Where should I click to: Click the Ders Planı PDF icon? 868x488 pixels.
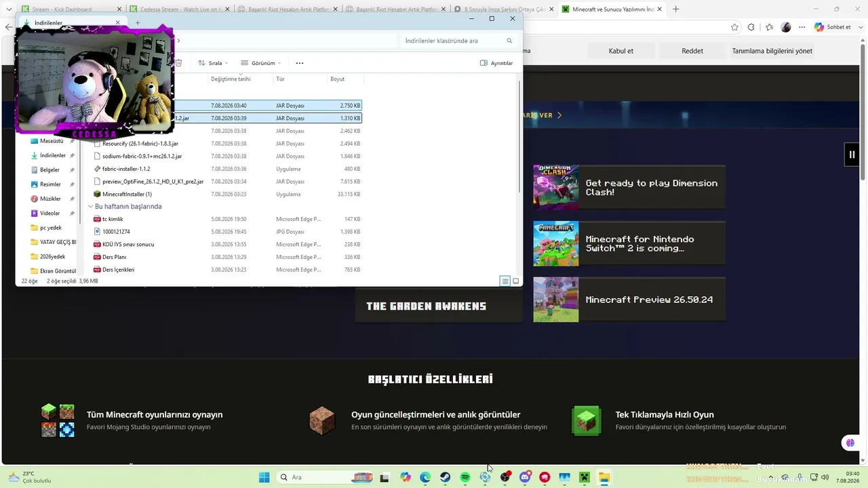coord(97,257)
